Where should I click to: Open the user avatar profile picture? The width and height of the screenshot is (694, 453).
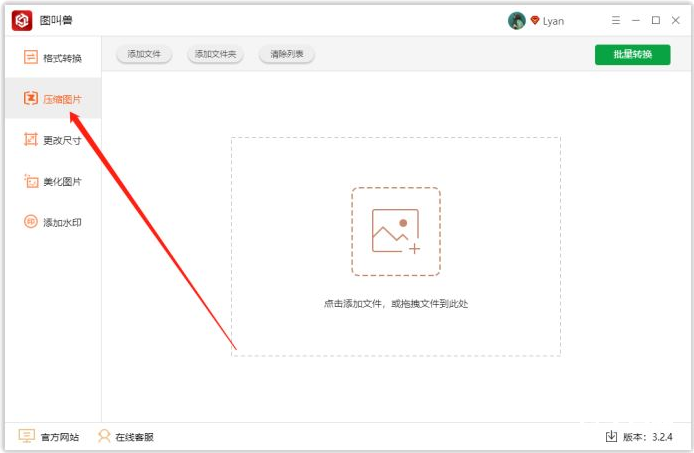click(x=517, y=20)
